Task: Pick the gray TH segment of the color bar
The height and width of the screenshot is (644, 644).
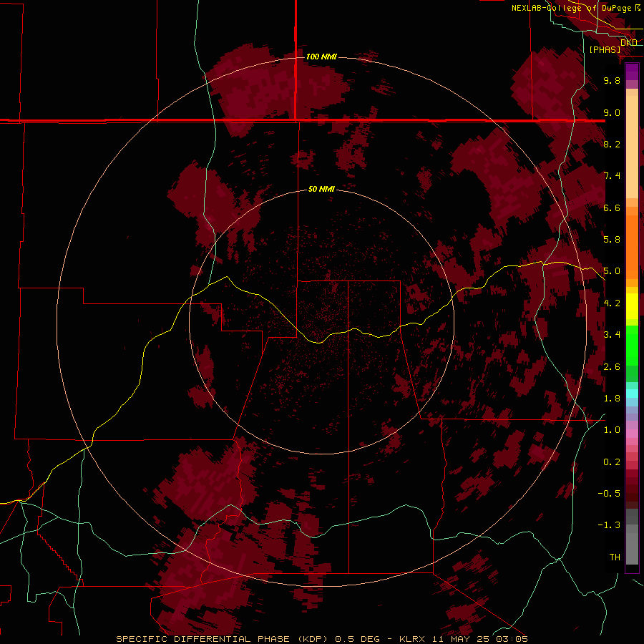Action: pyautogui.click(x=632, y=548)
